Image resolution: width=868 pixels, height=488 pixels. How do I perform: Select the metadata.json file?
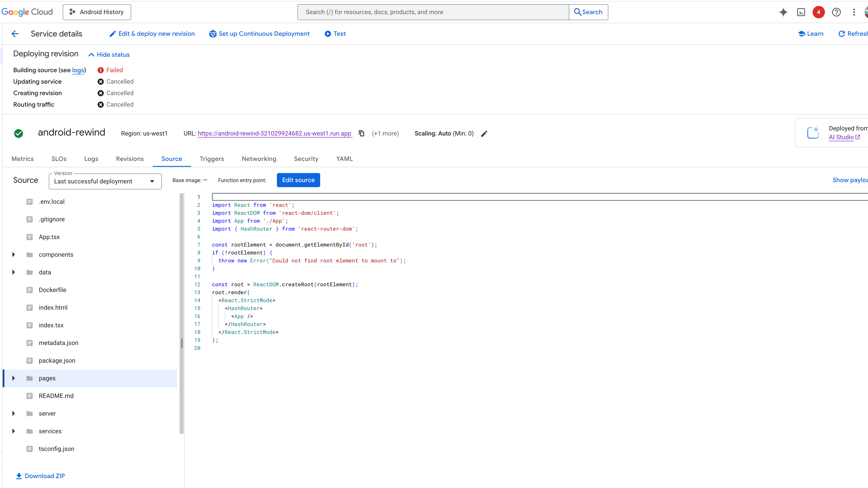(x=58, y=343)
